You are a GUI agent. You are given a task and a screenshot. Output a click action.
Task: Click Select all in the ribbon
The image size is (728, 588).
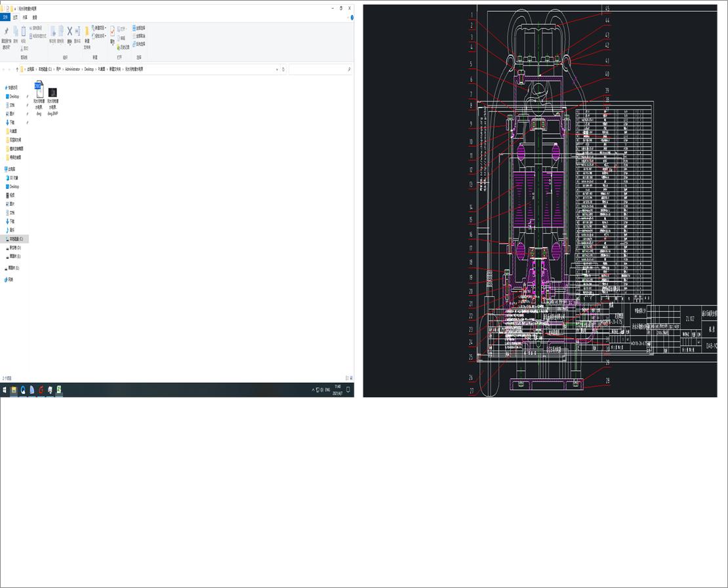(x=139, y=28)
